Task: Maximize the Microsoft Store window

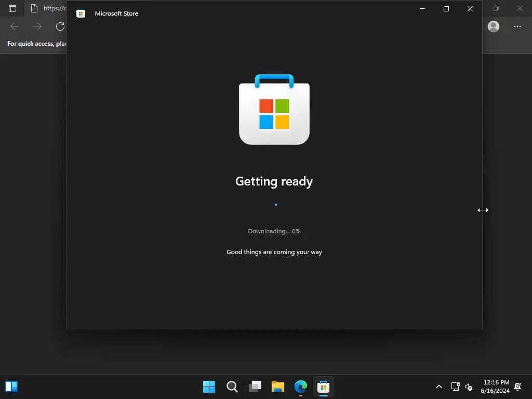Action: click(446, 9)
